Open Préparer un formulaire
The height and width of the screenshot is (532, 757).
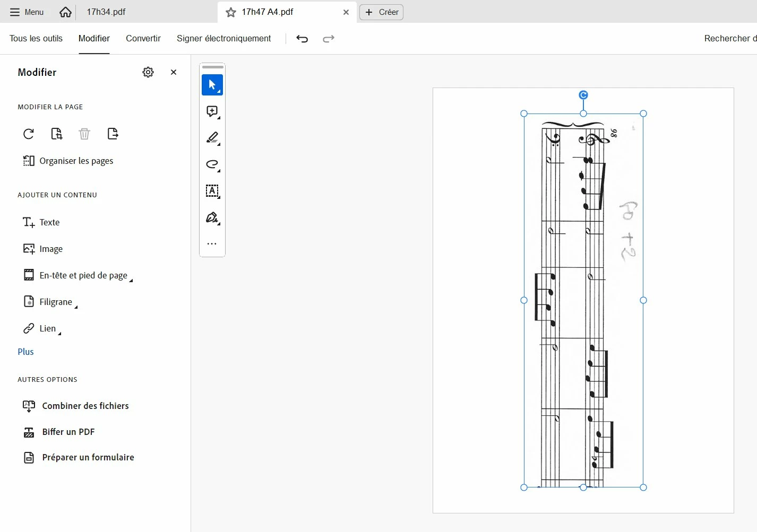[79, 457]
